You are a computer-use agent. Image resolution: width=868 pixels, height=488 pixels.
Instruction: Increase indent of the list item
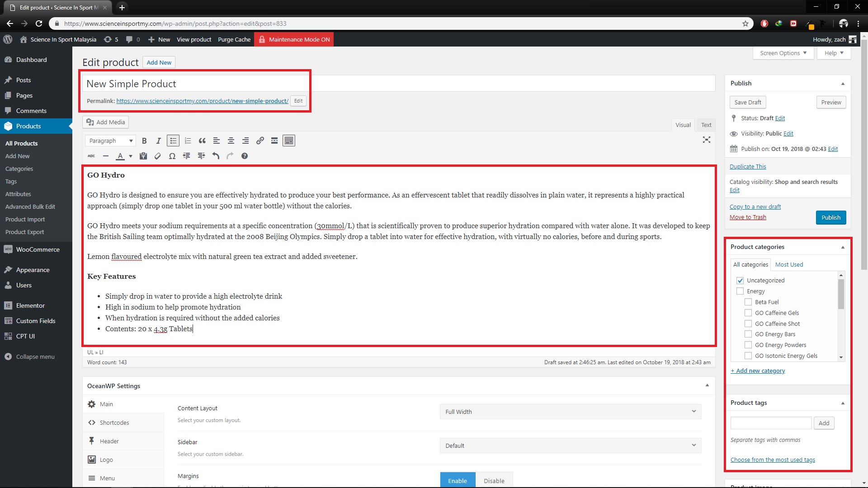tap(201, 156)
